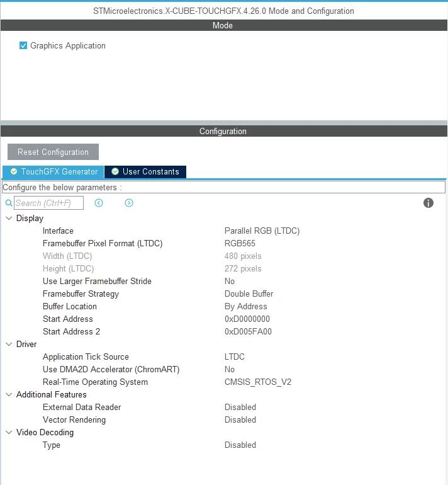The height and width of the screenshot is (485, 448).
Task: Collapse the Driver section
Action: tap(9, 344)
